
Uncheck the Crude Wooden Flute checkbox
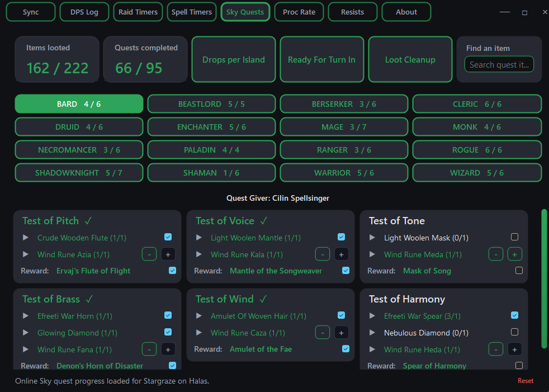(168, 237)
